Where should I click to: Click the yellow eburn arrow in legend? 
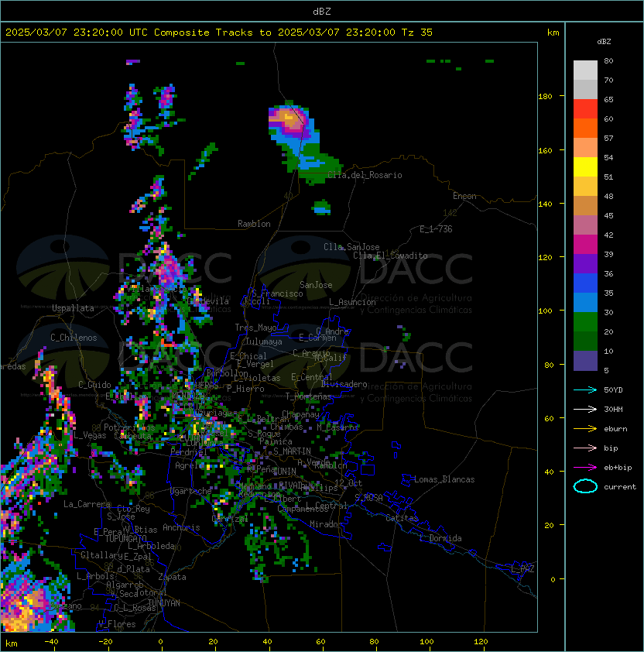click(585, 429)
